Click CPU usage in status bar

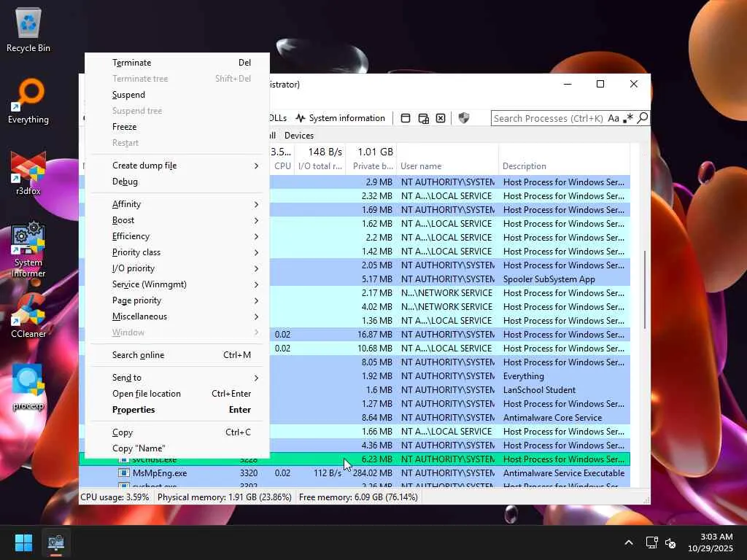(115, 497)
